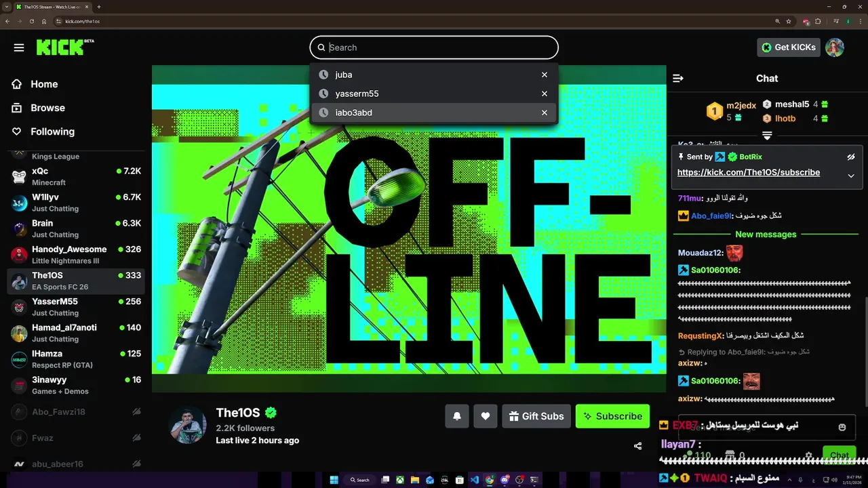
Task: Select The1OS channel in sidebar
Action: (x=75, y=281)
